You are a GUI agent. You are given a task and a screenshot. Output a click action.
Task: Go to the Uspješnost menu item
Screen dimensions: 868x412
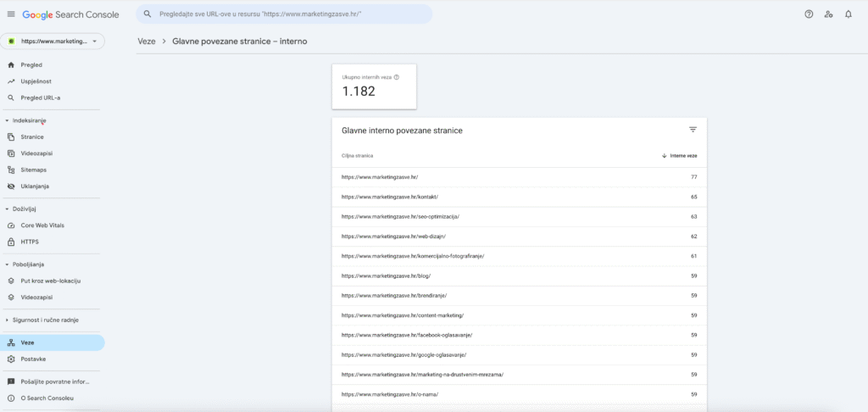pyautogui.click(x=36, y=81)
